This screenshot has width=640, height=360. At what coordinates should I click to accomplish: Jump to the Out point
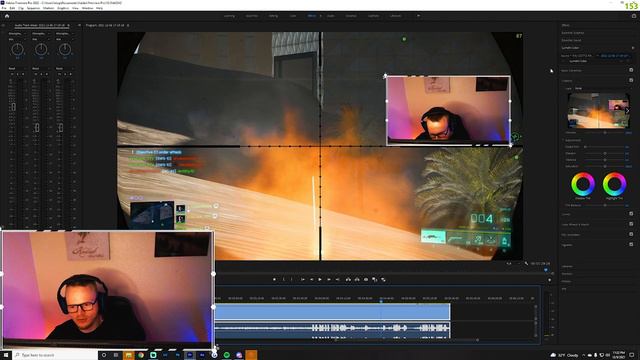coord(338,280)
